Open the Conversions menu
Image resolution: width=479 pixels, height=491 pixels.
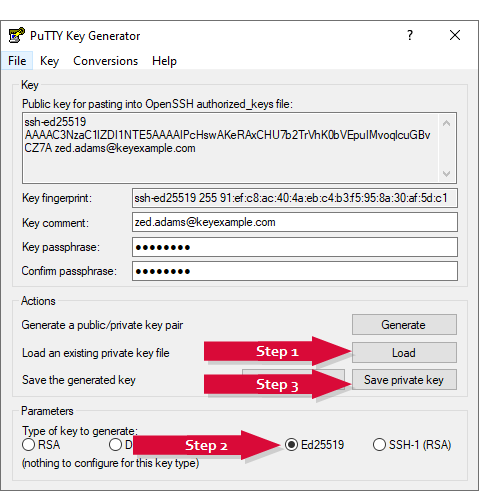[105, 61]
